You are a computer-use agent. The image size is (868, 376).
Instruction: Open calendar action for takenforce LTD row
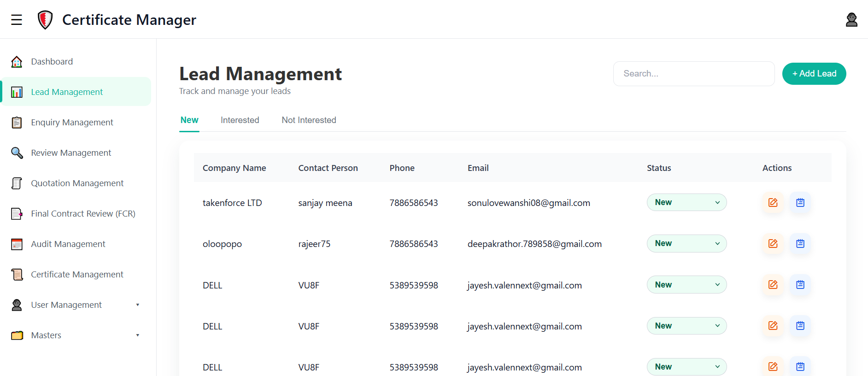(800, 203)
